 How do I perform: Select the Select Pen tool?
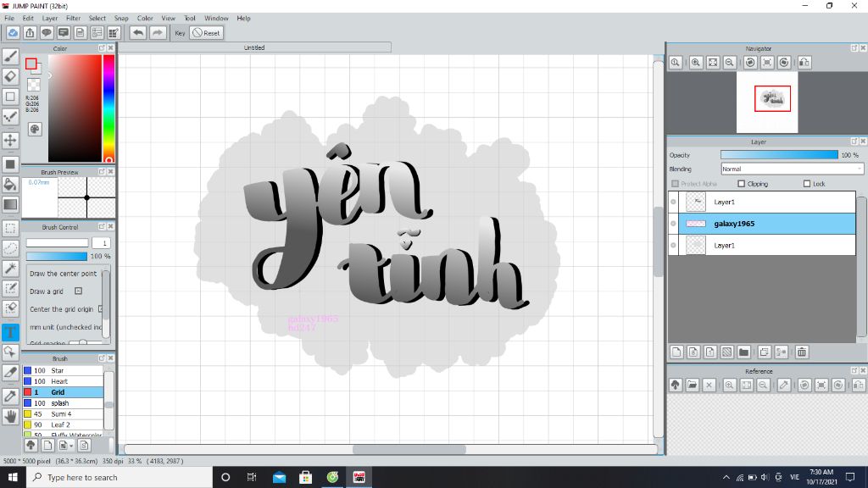point(10,288)
